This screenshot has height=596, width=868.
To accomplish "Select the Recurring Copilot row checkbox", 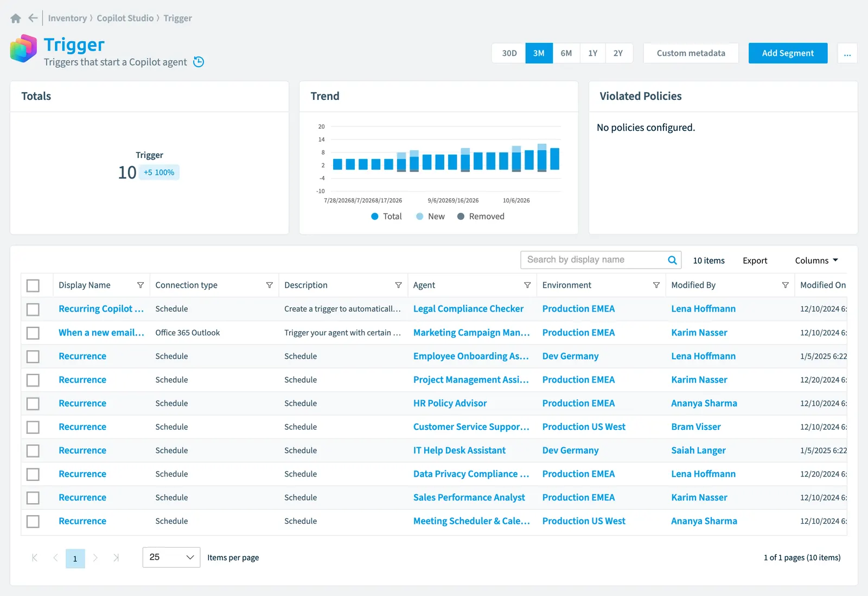I will tap(33, 309).
